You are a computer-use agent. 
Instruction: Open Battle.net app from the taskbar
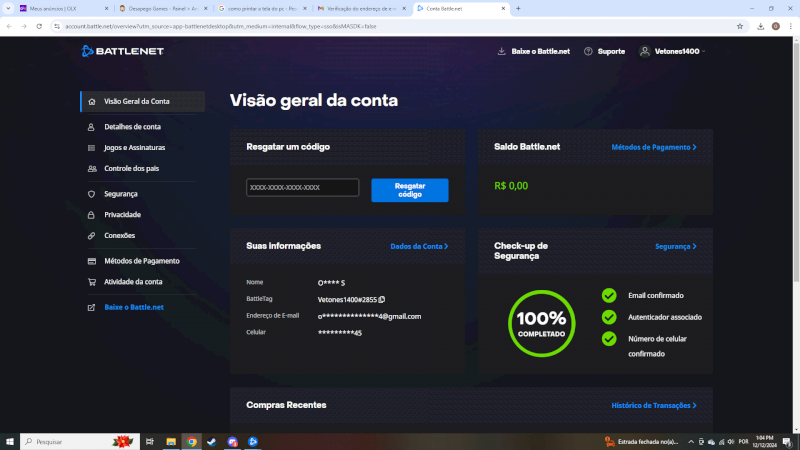pos(253,442)
